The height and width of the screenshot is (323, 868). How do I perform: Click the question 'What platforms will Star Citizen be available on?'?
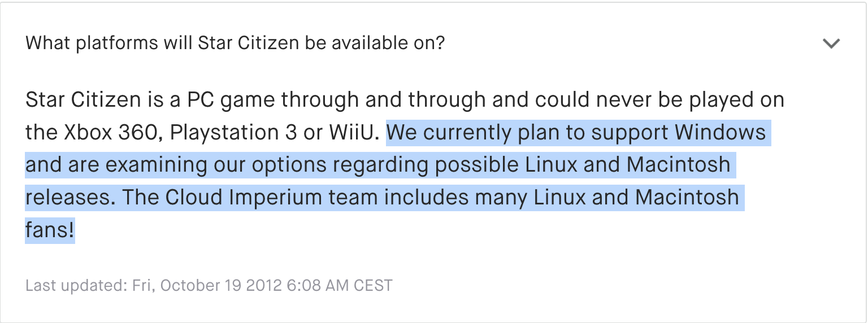pos(235,43)
